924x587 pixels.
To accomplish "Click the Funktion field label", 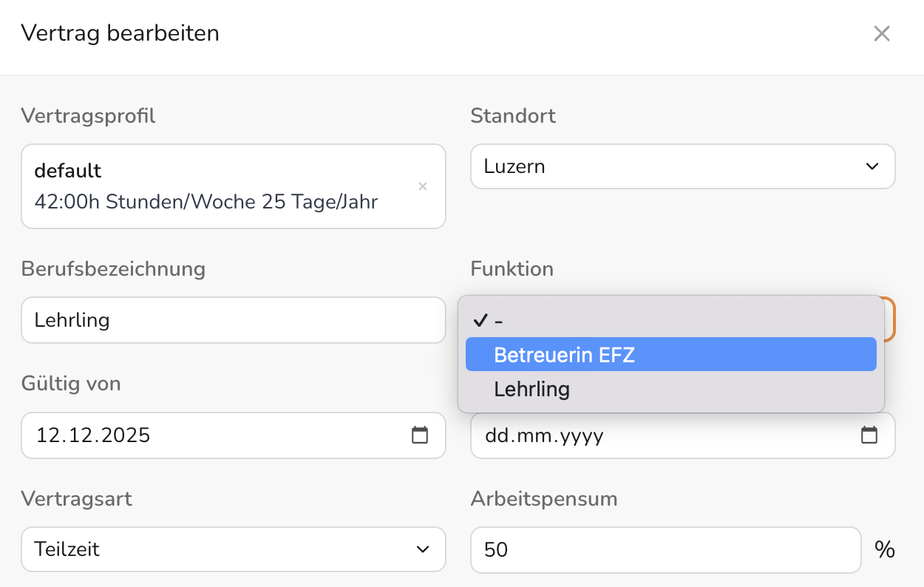I will [512, 268].
